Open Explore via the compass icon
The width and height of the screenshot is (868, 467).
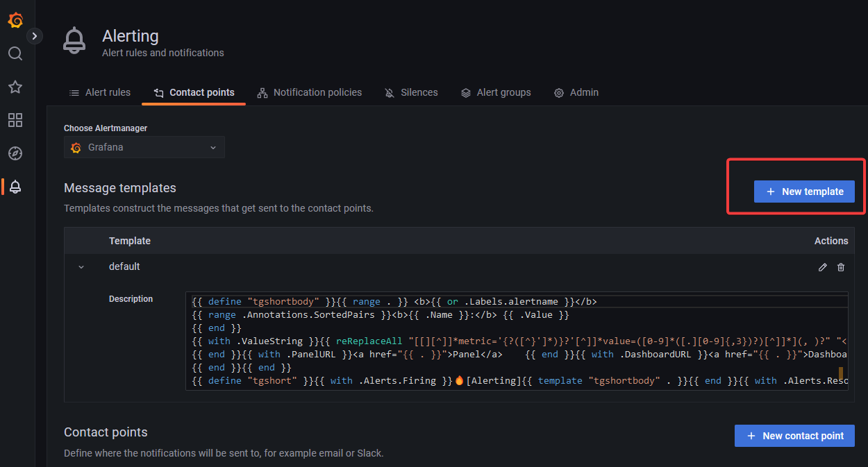click(15, 153)
